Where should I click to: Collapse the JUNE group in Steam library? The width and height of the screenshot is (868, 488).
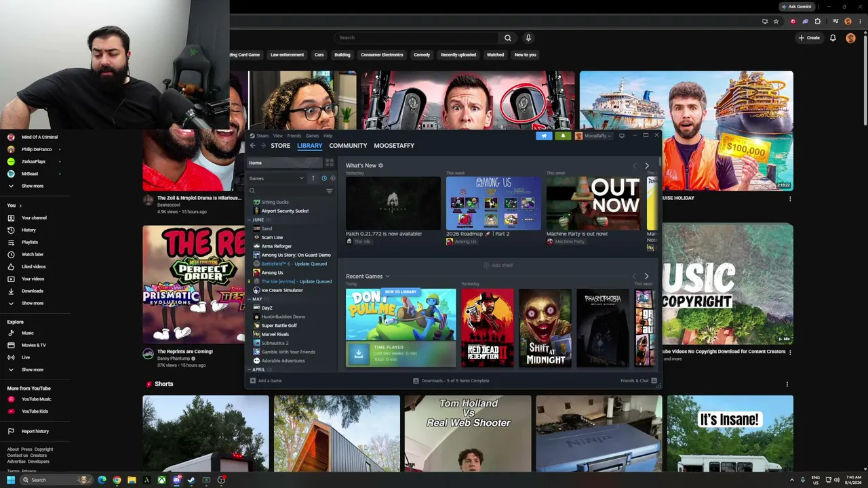(x=250, y=220)
